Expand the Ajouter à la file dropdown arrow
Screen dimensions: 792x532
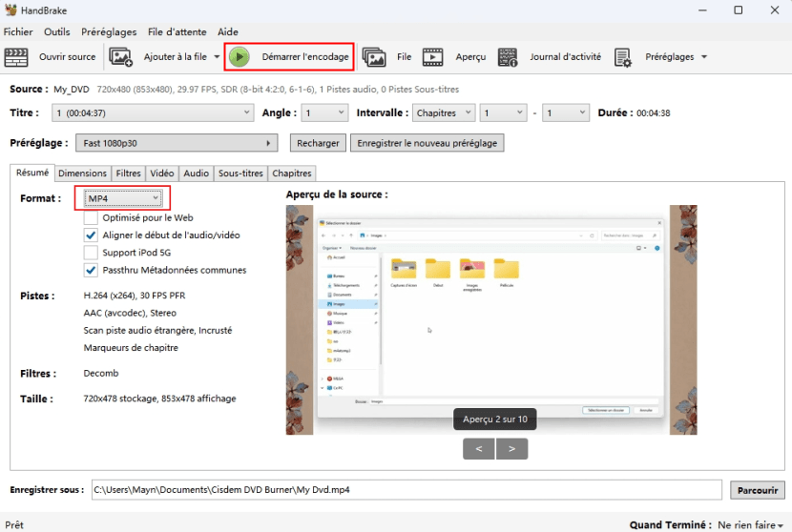217,57
